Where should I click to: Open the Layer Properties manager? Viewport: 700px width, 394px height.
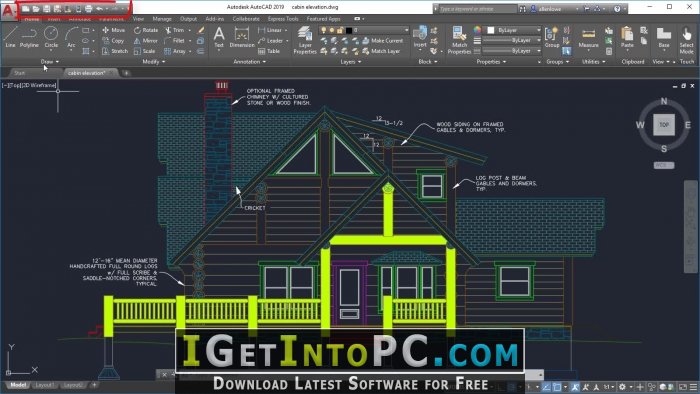(305, 40)
